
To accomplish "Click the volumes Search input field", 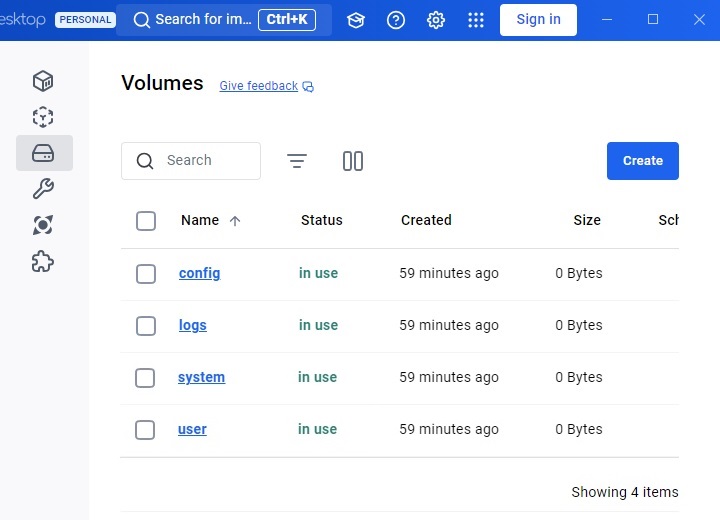I will [x=191, y=161].
